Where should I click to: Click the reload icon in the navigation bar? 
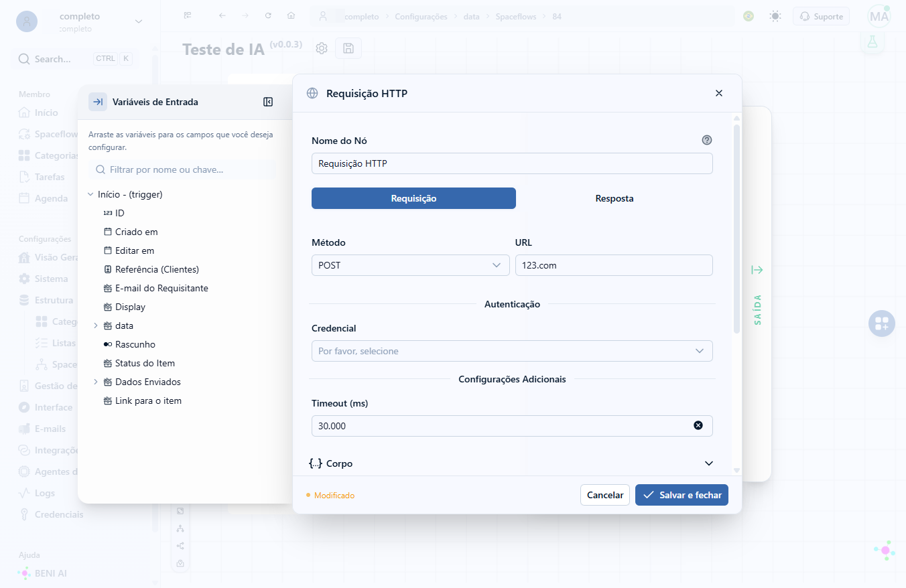[268, 15]
